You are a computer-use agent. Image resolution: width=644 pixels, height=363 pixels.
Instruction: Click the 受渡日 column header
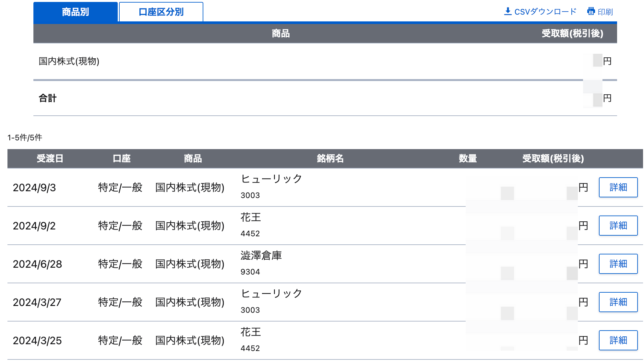(x=50, y=158)
